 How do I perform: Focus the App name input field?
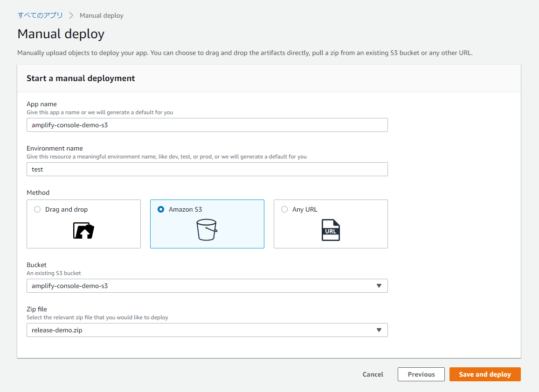[x=207, y=125]
